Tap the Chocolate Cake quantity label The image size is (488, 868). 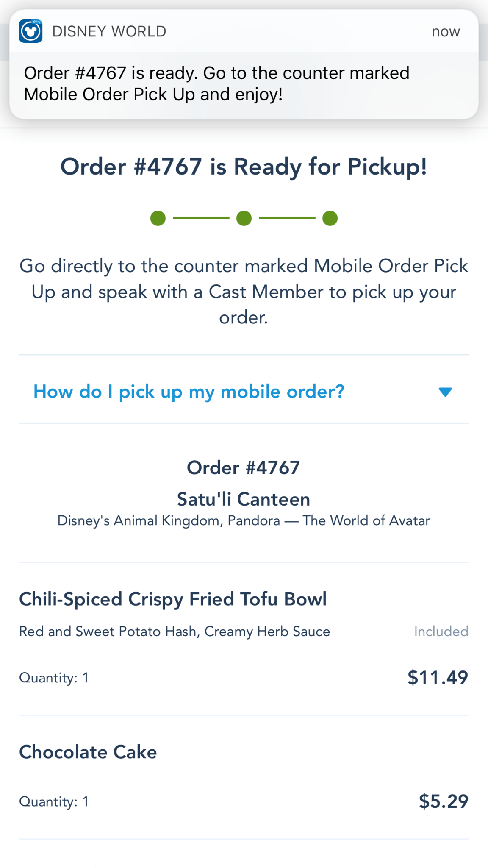click(54, 801)
